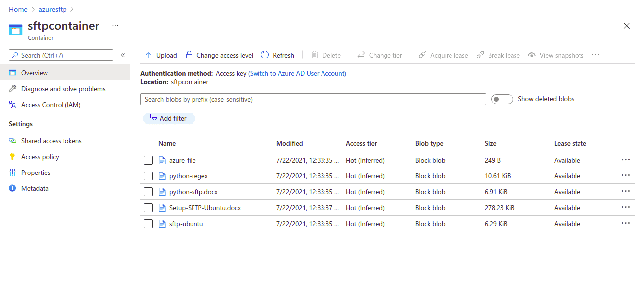The height and width of the screenshot is (289, 644).
Task: Select the sftp-ubuntu row checkbox
Action: [148, 224]
